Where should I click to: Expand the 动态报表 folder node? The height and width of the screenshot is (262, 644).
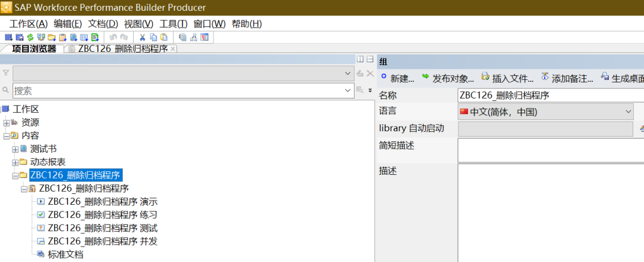(x=15, y=162)
